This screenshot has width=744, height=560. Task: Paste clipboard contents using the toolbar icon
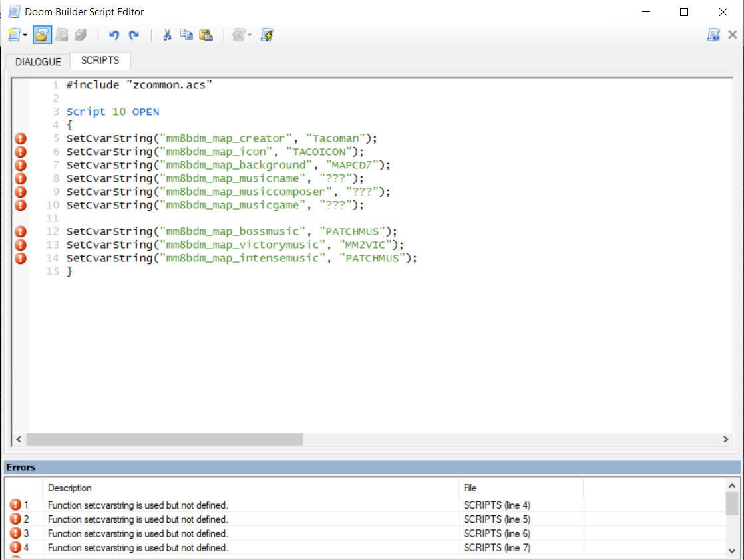(206, 35)
